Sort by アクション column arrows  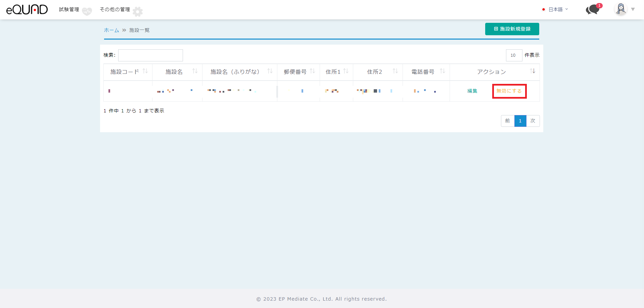pyautogui.click(x=533, y=71)
